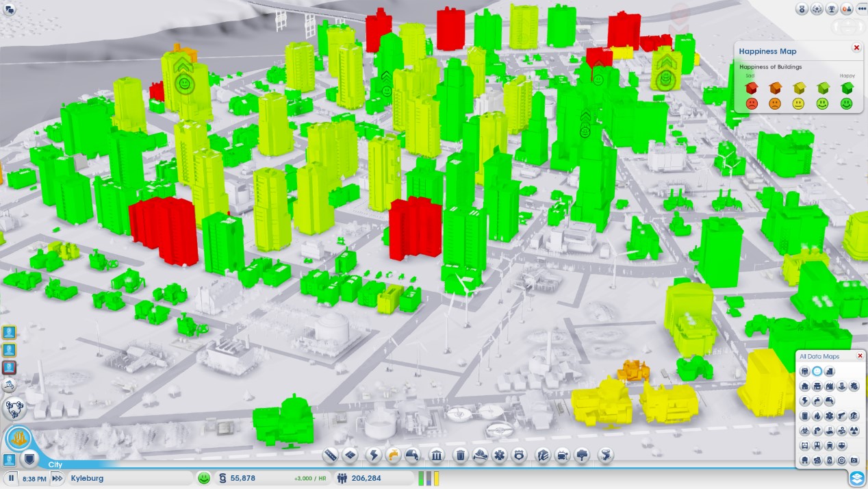The height and width of the screenshot is (489, 868).
Task: Click the orange cube in happiness legend
Action: click(775, 88)
